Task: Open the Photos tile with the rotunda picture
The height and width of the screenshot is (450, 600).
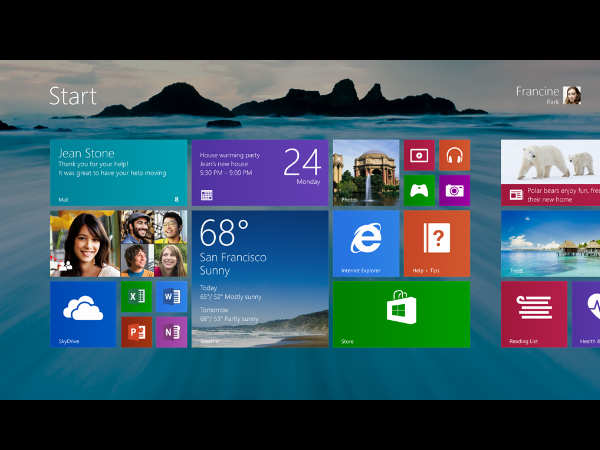Action: [x=366, y=173]
